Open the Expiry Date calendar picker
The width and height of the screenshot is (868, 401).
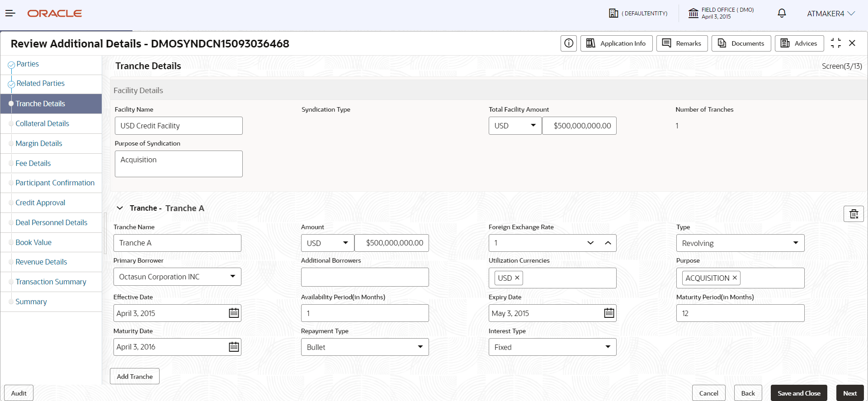(x=609, y=313)
